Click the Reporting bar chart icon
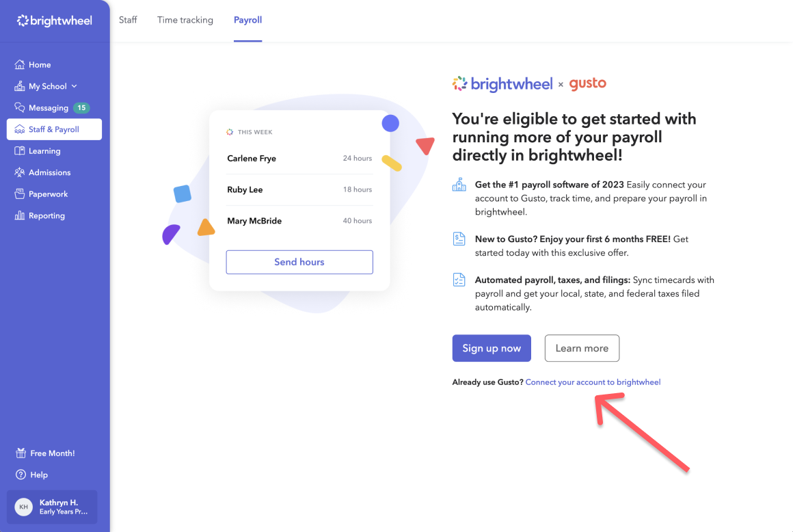The image size is (793, 532). coord(20,215)
